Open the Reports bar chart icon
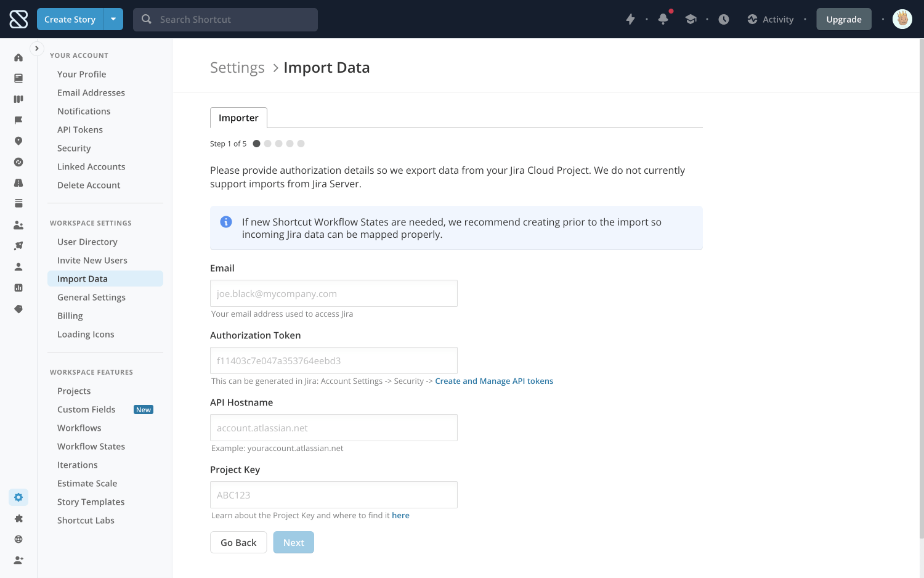This screenshot has width=924, height=578. tap(18, 288)
